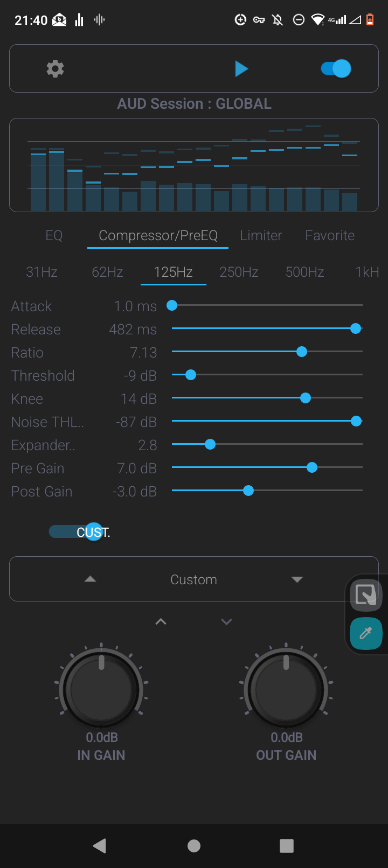
Task: Switch to the EQ tab
Action: [54, 235]
